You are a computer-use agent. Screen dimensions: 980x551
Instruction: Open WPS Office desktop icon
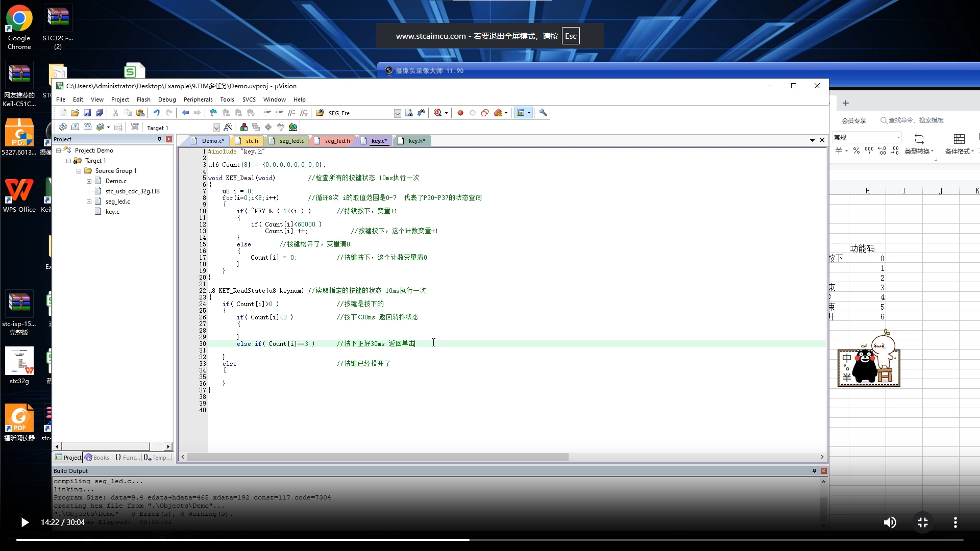(19, 194)
